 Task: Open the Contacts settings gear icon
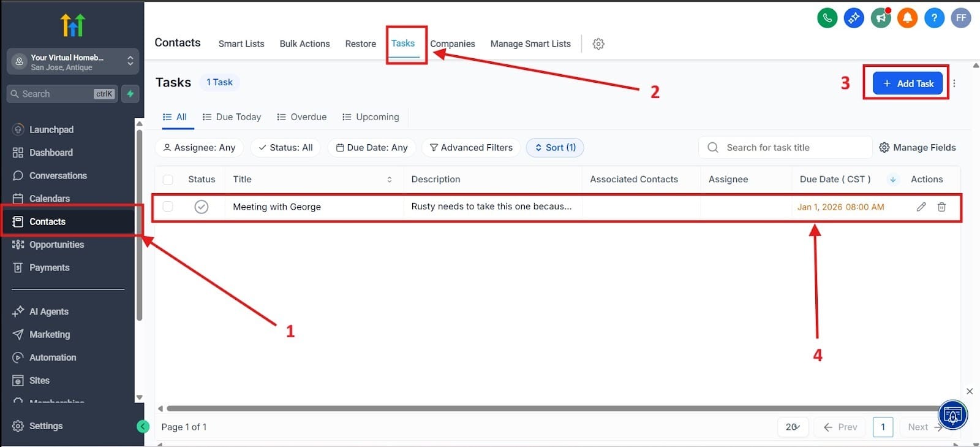click(598, 44)
